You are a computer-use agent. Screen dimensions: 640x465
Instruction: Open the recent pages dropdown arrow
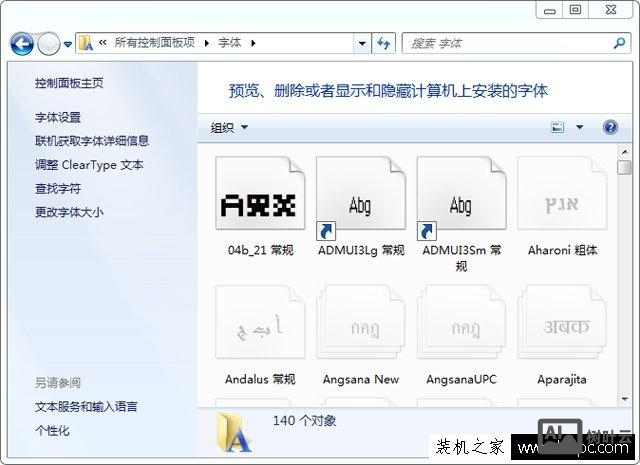pos(68,44)
